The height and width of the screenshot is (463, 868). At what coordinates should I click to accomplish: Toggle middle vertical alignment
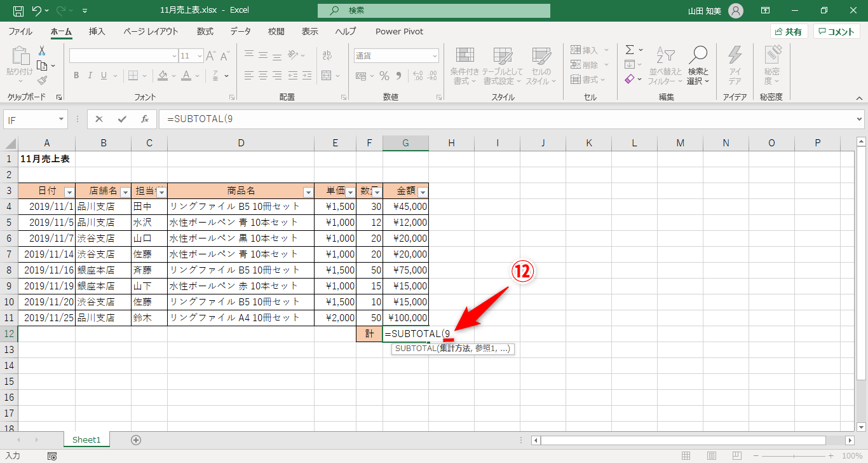pos(263,55)
